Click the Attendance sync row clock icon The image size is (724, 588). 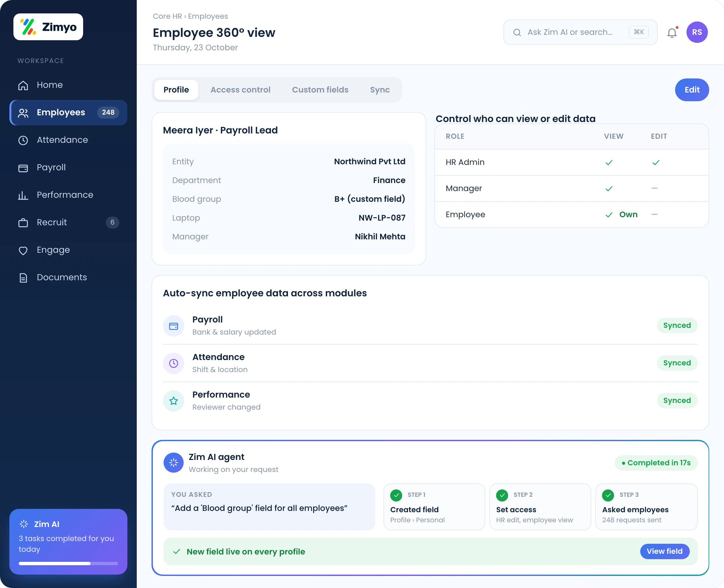point(174,363)
